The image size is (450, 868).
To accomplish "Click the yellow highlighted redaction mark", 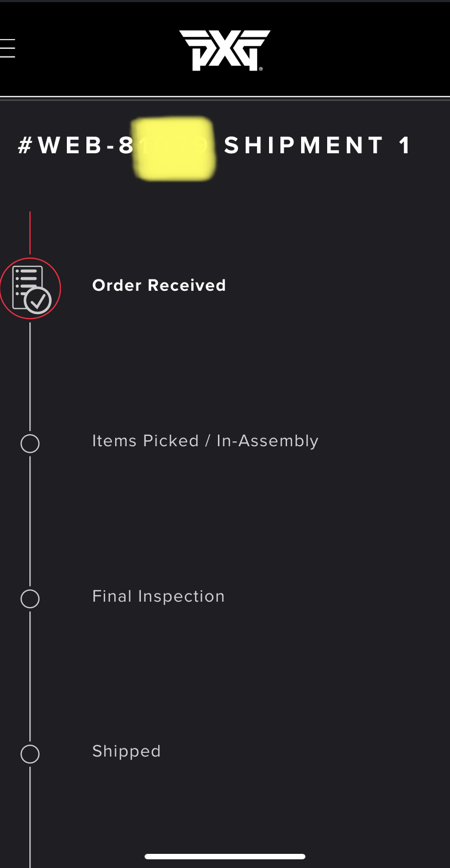I will coord(174,148).
